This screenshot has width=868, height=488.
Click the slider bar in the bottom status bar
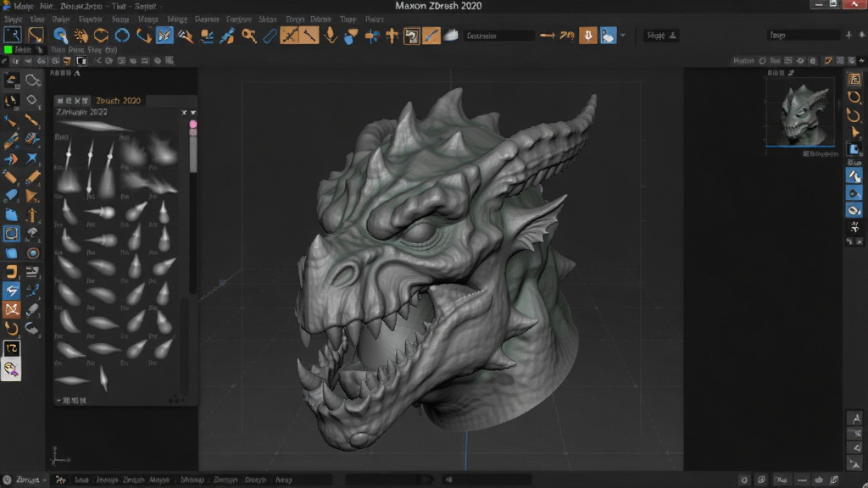pos(390,480)
